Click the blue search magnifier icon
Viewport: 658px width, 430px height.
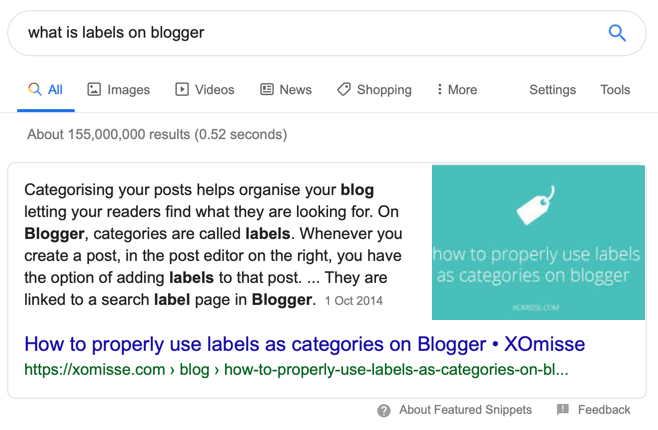[617, 33]
